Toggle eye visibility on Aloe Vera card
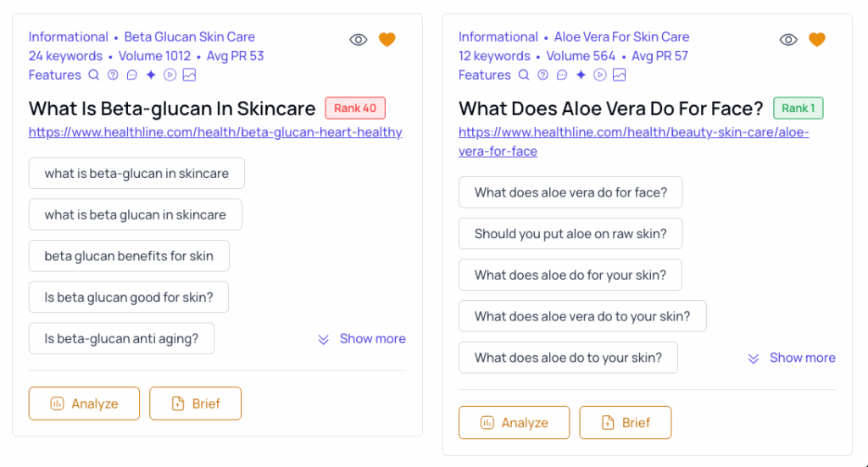This screenshot has height=467, width=868. pyautogui.click(x=788, y=40)
